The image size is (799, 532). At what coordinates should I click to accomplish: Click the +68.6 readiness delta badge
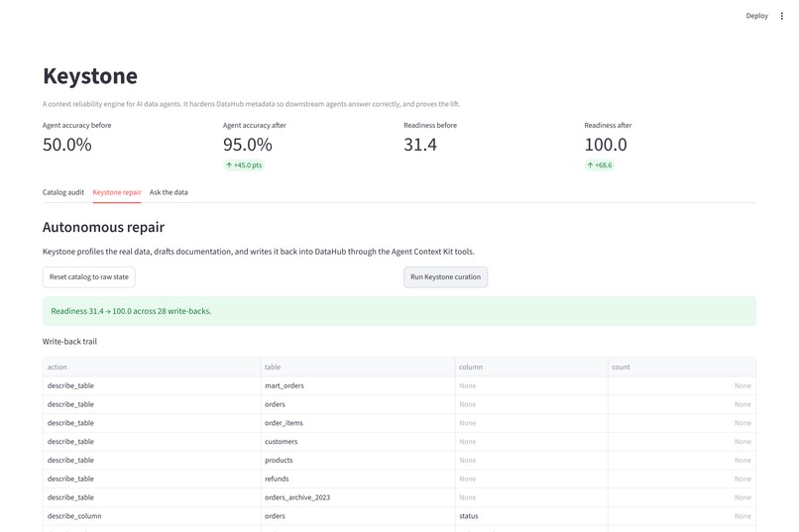tap(599, 164)
